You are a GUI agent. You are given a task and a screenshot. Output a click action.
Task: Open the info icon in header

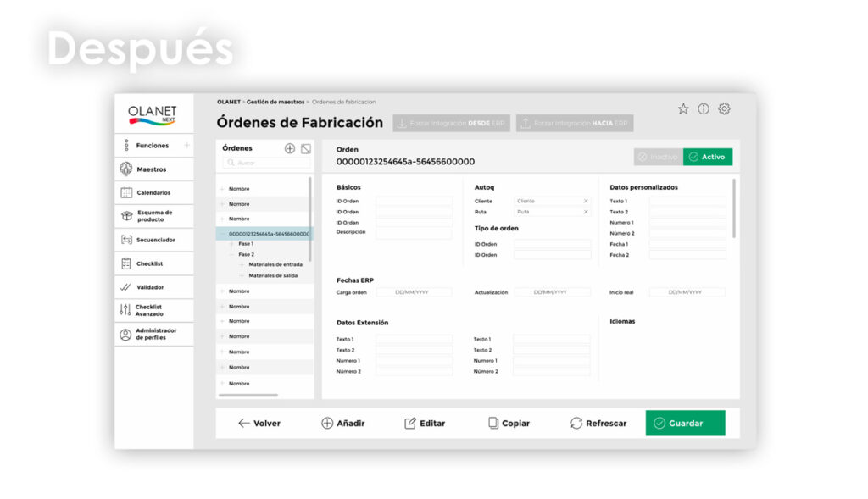tap(704, 109)
